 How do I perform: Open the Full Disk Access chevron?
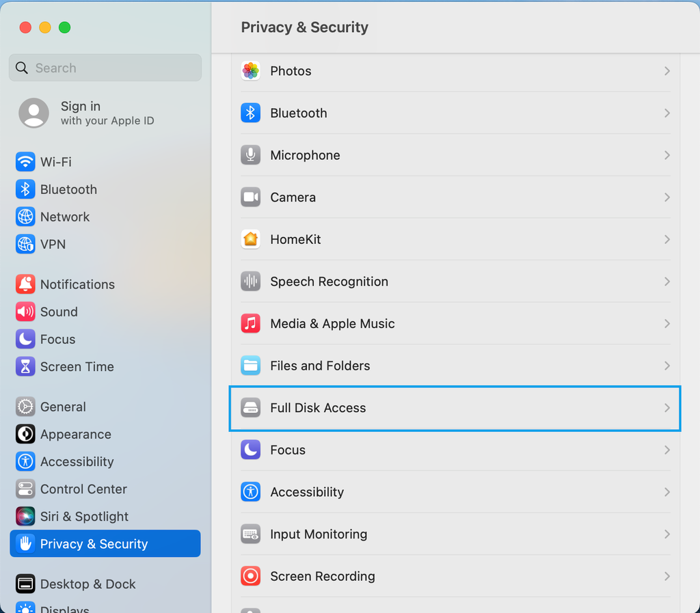point(667,408)
